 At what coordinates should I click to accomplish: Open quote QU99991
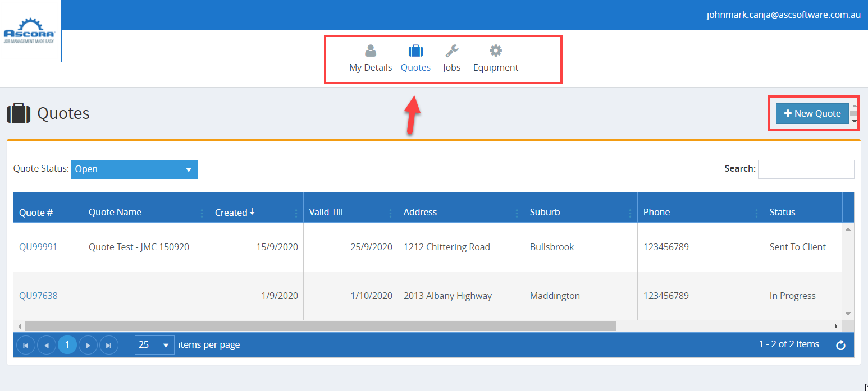38,247
